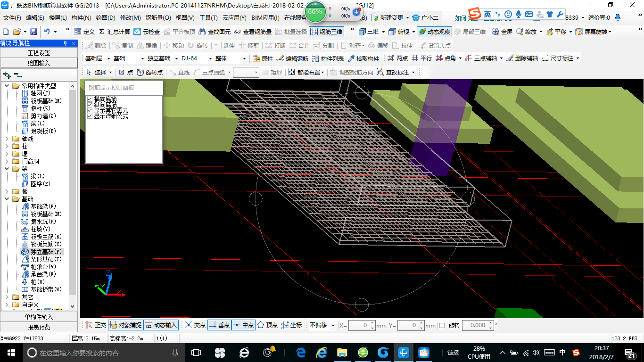Collapse 基础 tree node
Viewport: 644px width, 362px height.
tap(7, 199)
